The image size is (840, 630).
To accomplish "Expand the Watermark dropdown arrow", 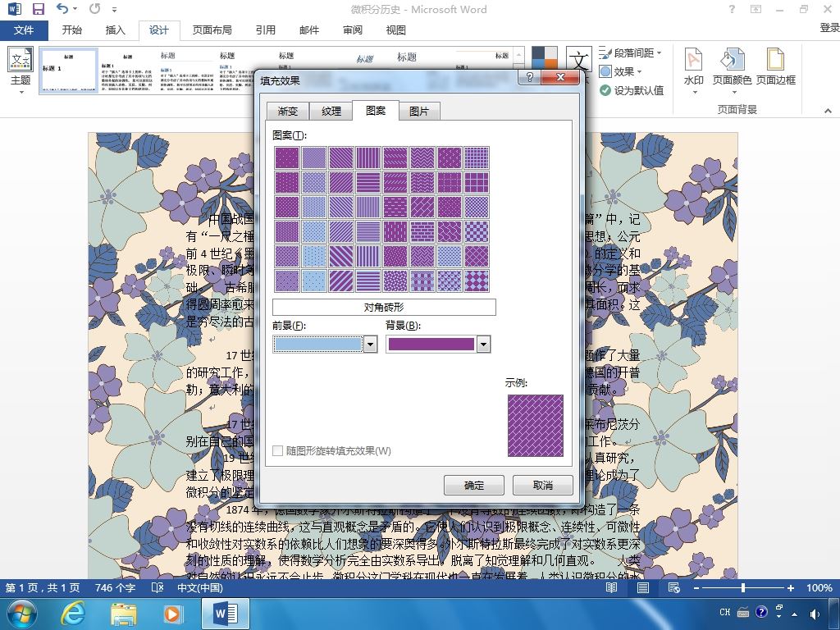I will click(x=694, y=93).
